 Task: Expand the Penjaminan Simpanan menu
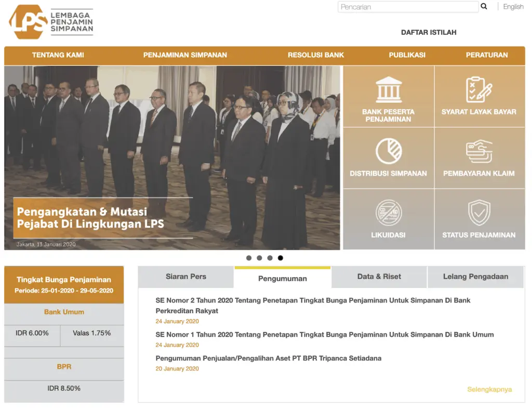tap(185, 55)
